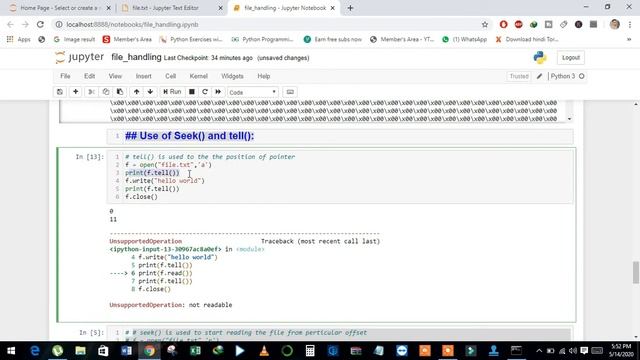Open the View menu
This screenshot has width=640, height=360.
pyautogui.click(x=115, y=76)
